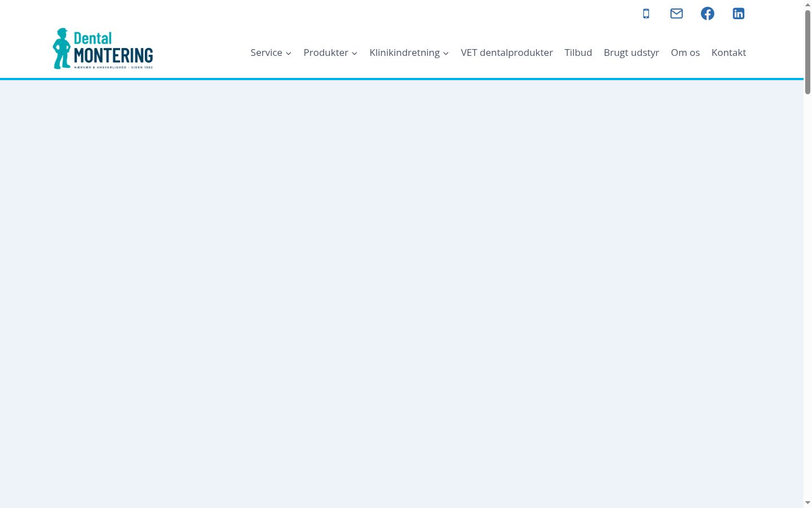Open the Klinikindretning menu item
The height and width of the screenshot is (508, 812).
404,52
